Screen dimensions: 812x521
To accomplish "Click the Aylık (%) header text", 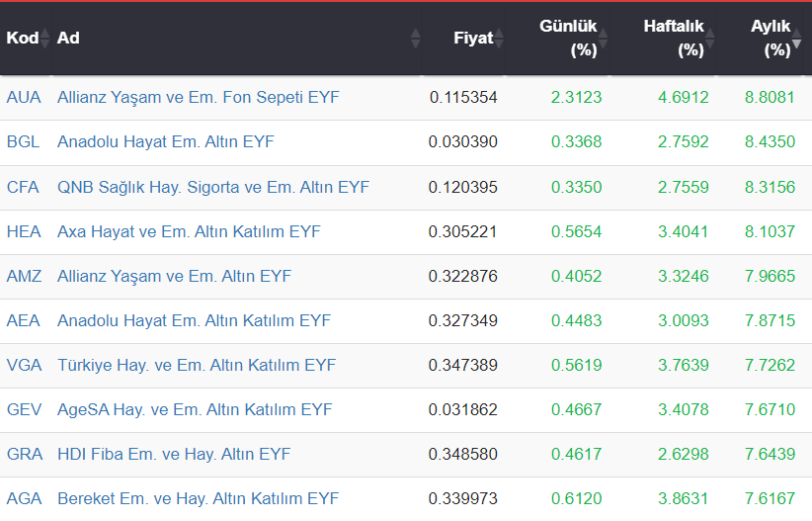I will pos(771,38).
